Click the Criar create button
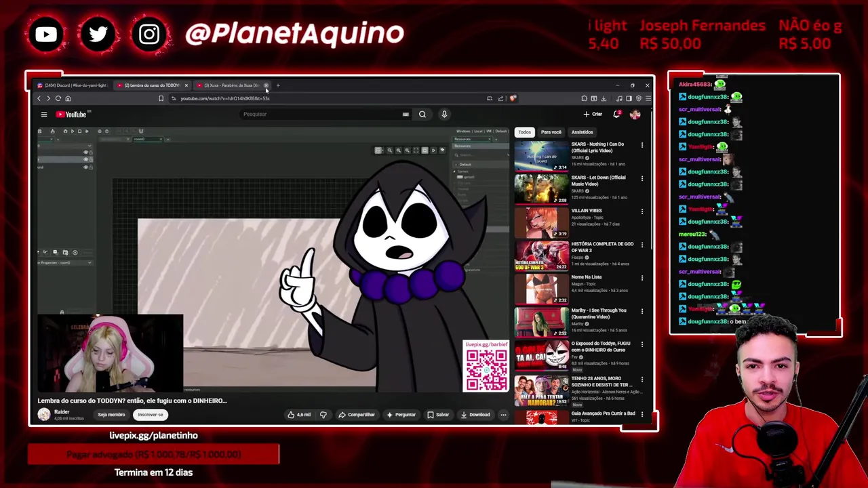Image resolution: width=868 pixels, height=488 pixels. pyautogui.click(x=593, y=115)
